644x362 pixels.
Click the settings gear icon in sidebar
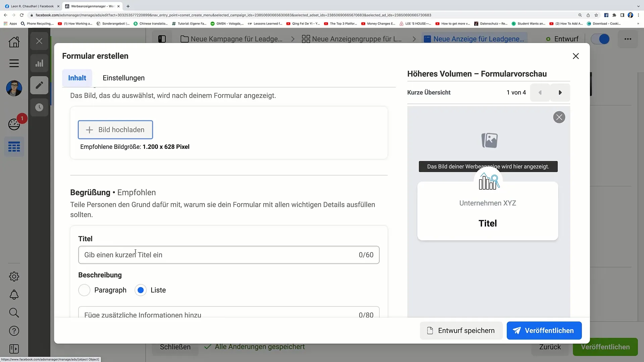coord(14,277)
